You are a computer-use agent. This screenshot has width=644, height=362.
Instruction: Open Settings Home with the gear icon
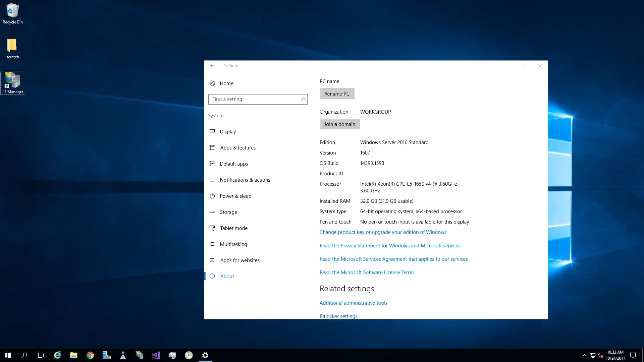tap(212, 83)
